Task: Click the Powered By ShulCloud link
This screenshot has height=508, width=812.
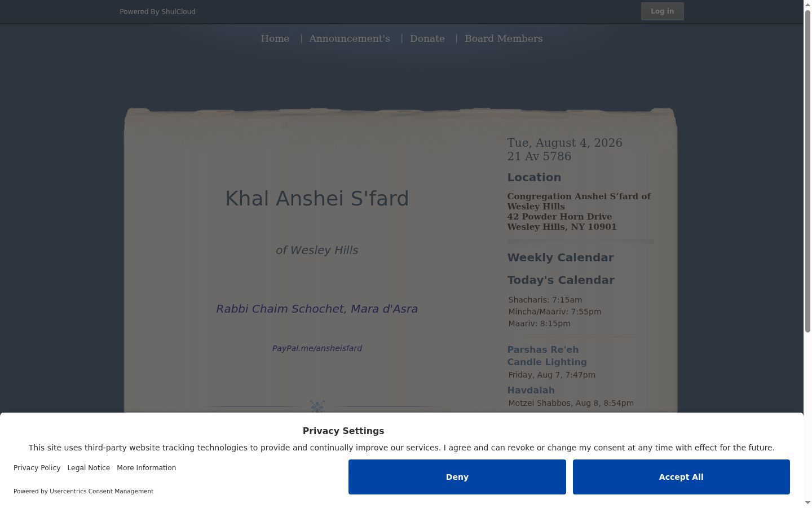Action: tap(157, 11)
